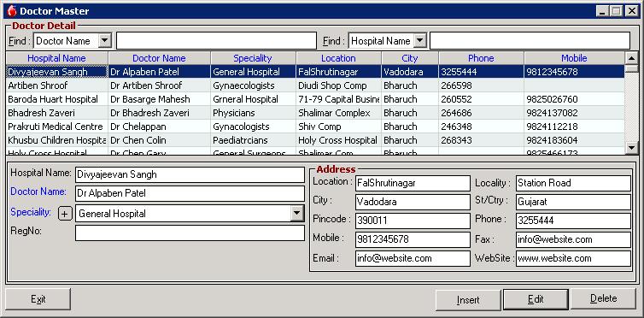Click the Exit button

38,299
